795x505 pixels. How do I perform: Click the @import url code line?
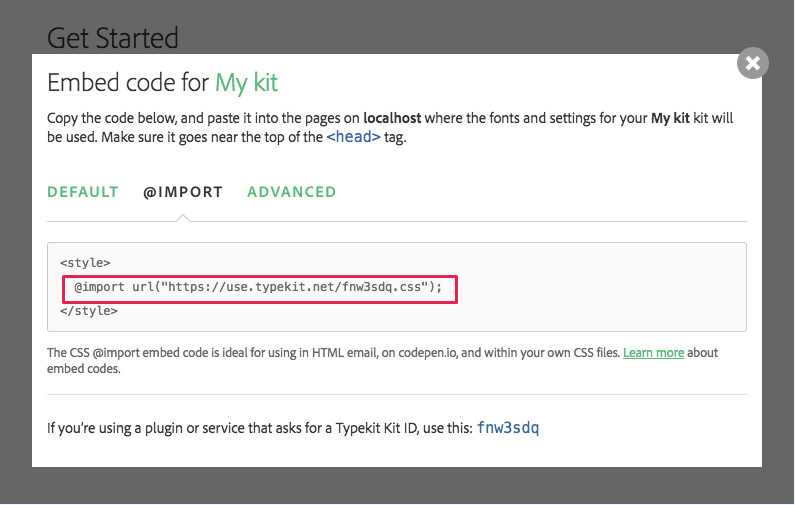click(x=258, y=287)
